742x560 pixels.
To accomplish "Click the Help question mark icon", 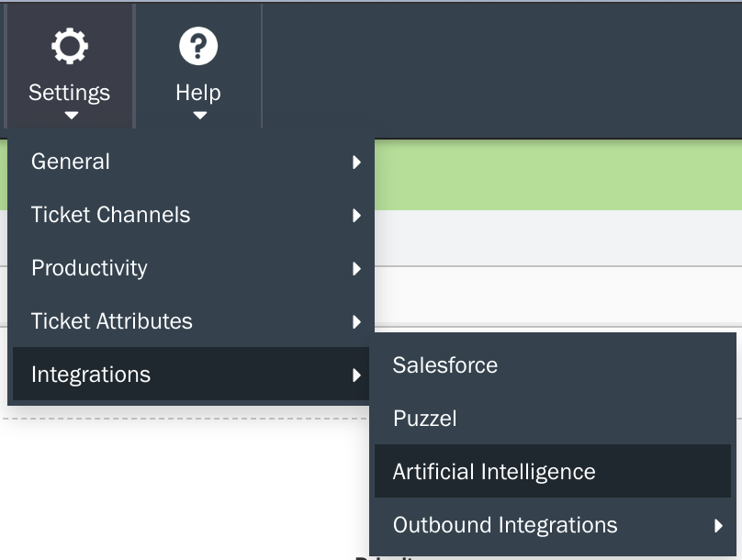I will [x=198, y=46].
